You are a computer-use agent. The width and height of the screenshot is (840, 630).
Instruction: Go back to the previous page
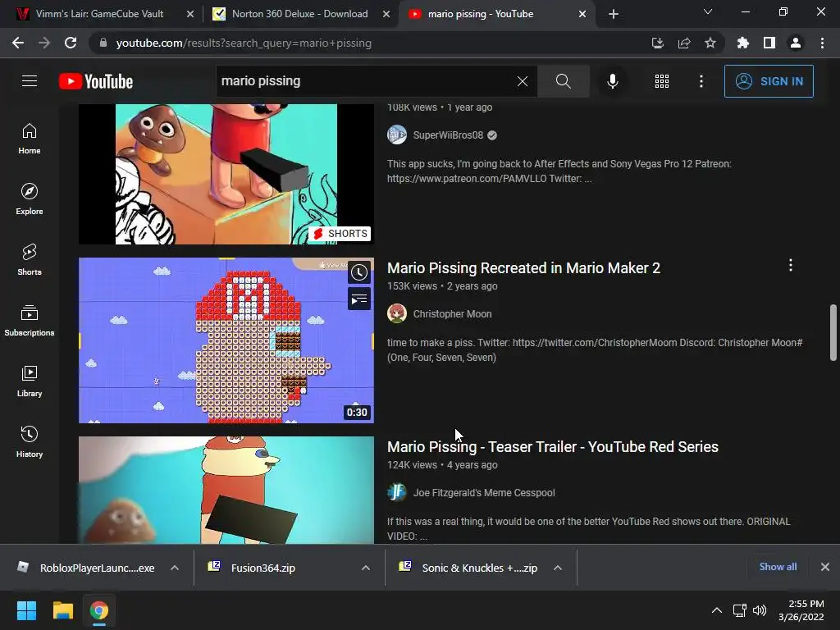[18, 43]
